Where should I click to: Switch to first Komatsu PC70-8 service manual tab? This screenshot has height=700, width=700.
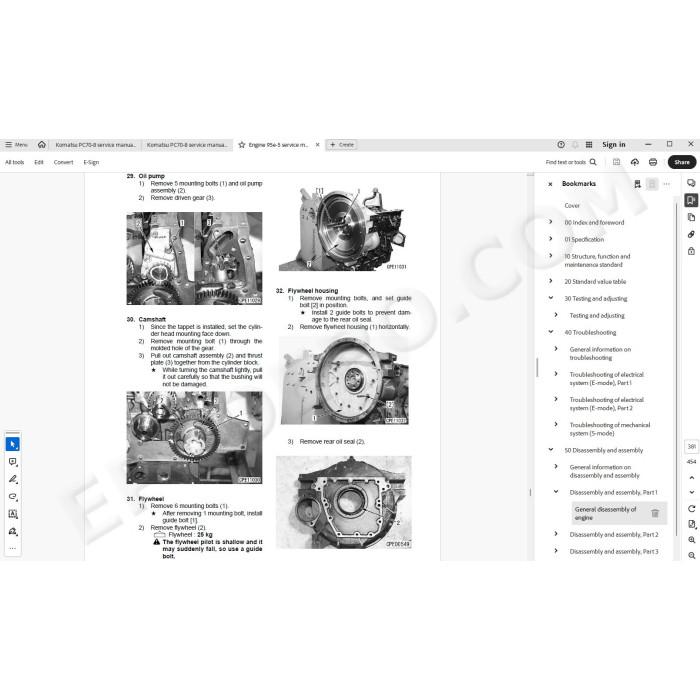[95, 145]
